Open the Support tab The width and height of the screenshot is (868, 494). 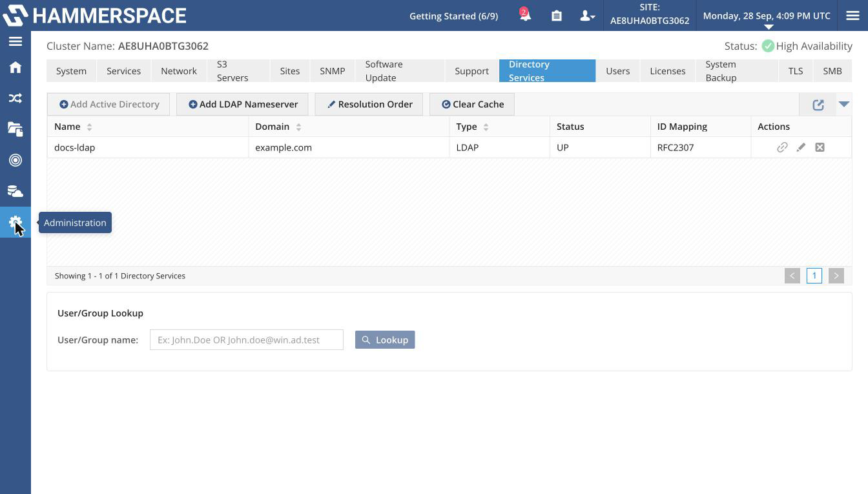pos(471,71)
